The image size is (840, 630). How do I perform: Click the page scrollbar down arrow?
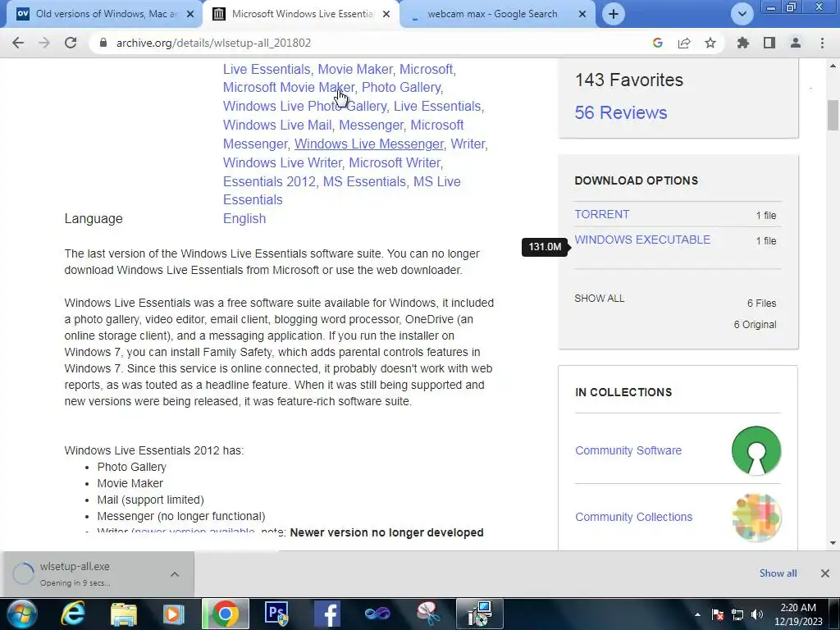pyautogui.click(x=833, y=543)
